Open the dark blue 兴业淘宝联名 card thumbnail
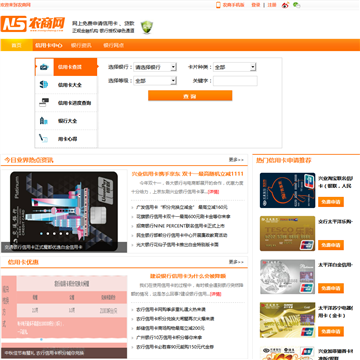360x360 pixels. click(x=287, y=190)
